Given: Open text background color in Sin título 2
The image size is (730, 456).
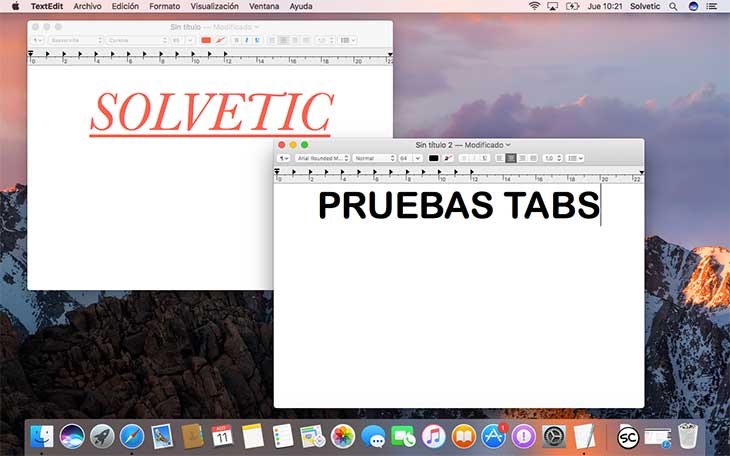Looking at the screenshot, I should [x=448, y=158].
